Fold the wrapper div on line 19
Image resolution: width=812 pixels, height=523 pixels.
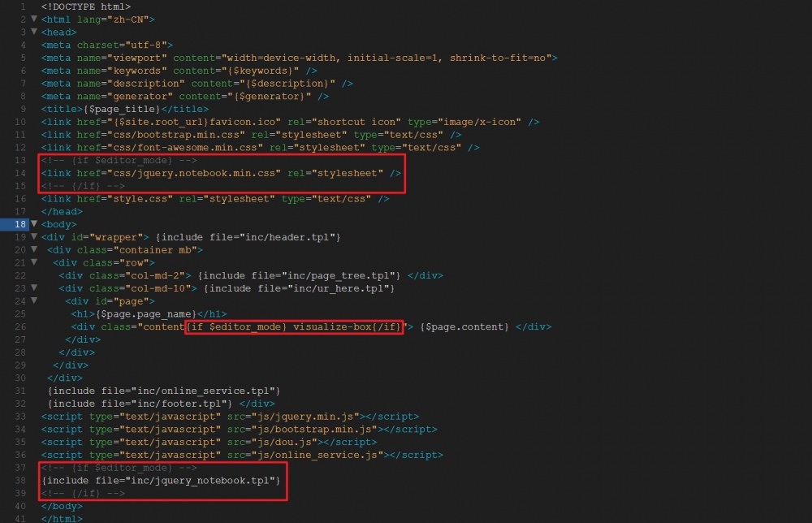click(x=34, y=237)
